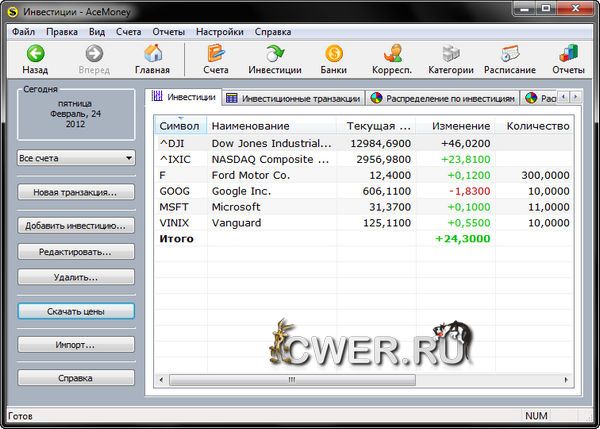Screen dimensions: 600x429
Task: Sort by the 'Наименование' column header
Action: pos(270,126)
